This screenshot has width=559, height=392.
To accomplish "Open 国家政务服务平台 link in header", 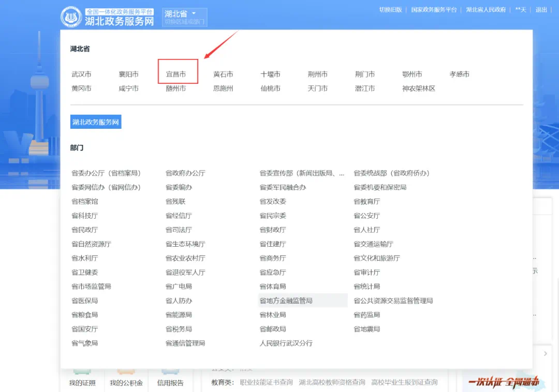I will [434, 10].
